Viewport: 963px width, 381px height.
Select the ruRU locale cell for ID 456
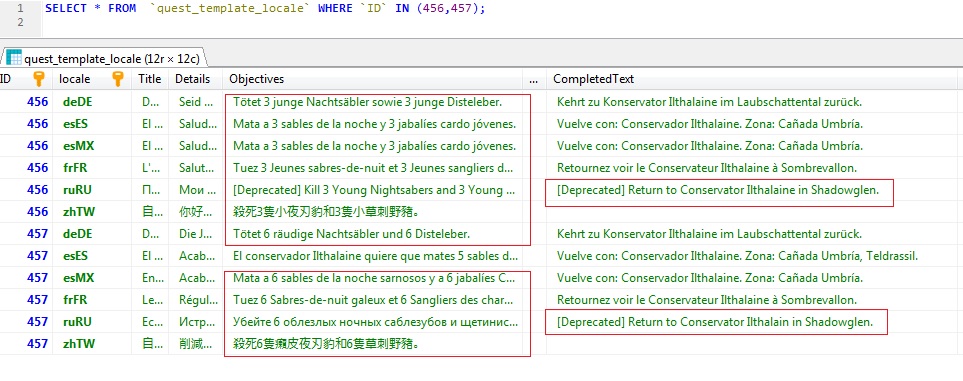(93, 190)
